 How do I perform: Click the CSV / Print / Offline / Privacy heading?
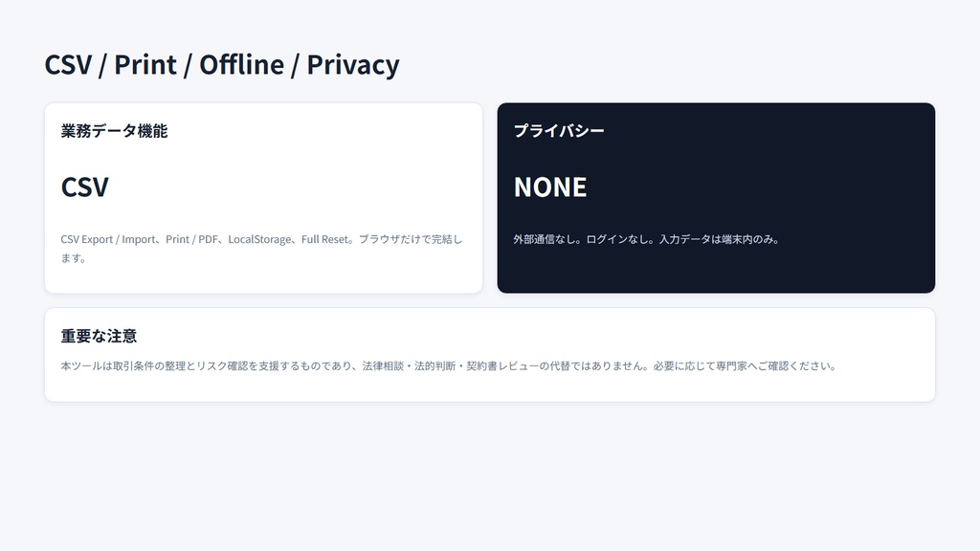tap(222, 65)
